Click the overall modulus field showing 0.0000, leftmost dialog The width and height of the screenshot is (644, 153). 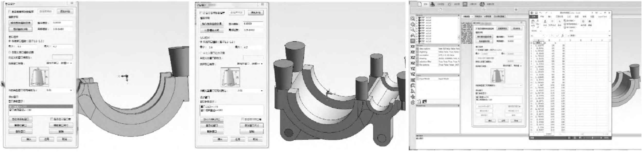point(62,23)
